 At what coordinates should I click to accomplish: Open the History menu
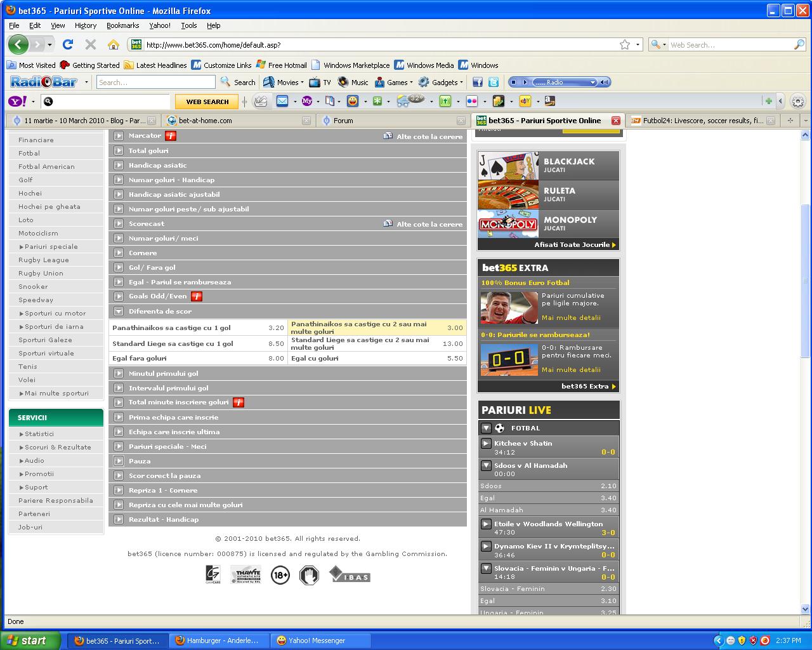[86, 25]
